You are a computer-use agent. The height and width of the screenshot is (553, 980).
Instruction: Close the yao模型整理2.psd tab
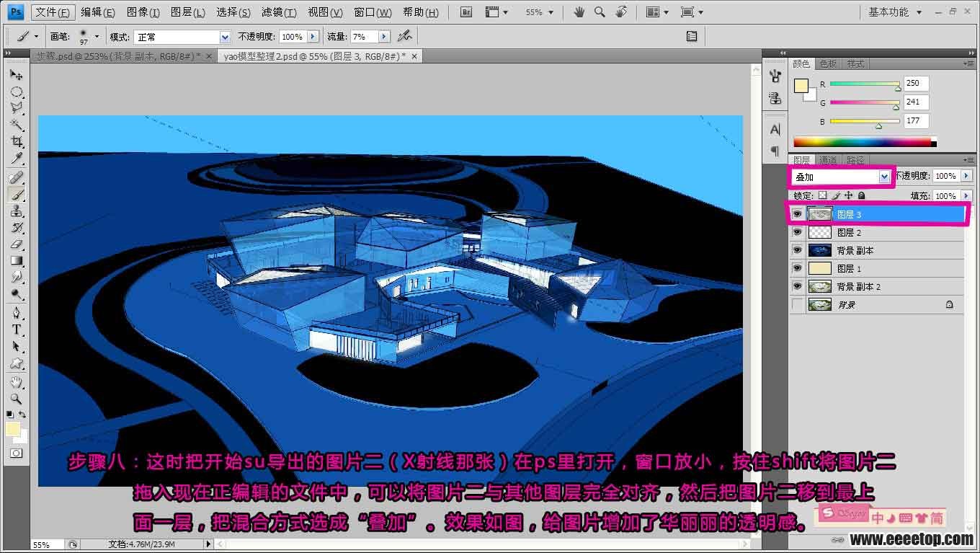[x=414, y=56]
